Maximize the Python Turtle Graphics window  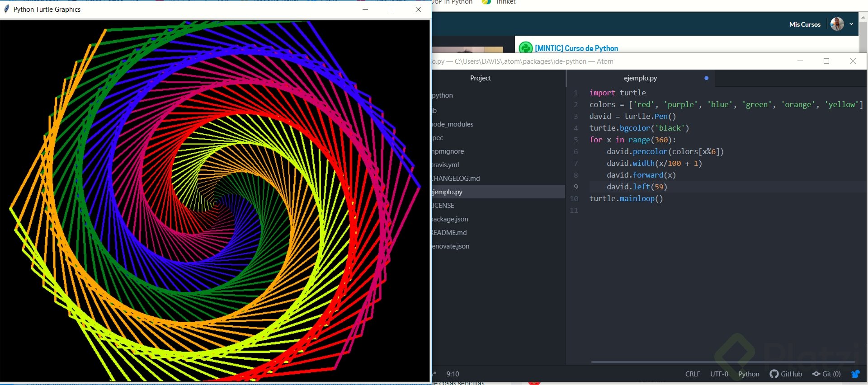pyautogui.click(x=392, y=9)
